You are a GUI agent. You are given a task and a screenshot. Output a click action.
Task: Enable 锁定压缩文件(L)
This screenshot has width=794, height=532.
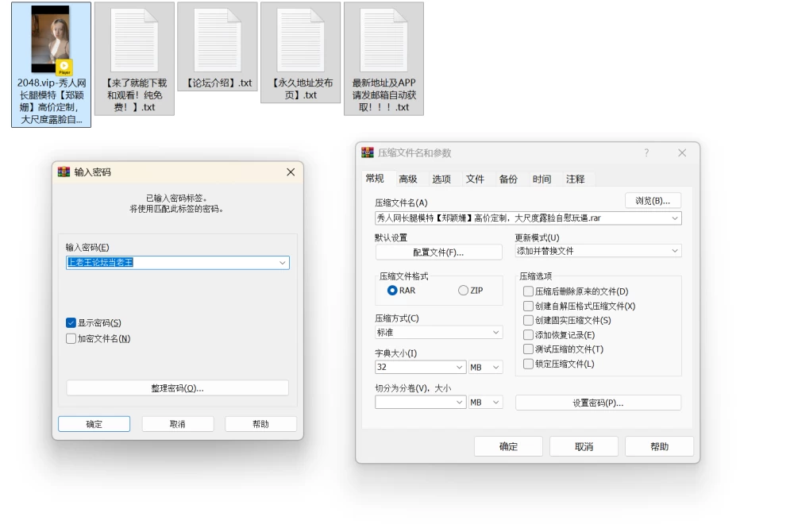[528, 364]
